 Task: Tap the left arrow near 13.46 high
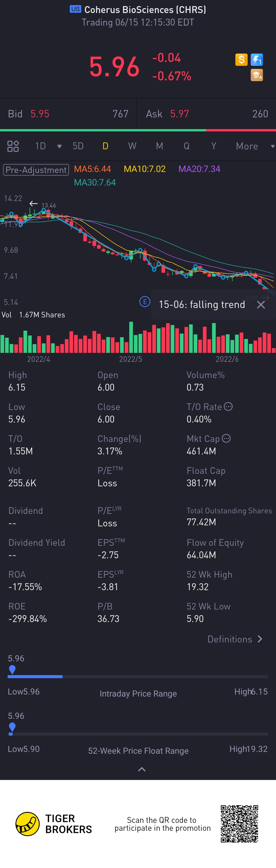(33, 204)
